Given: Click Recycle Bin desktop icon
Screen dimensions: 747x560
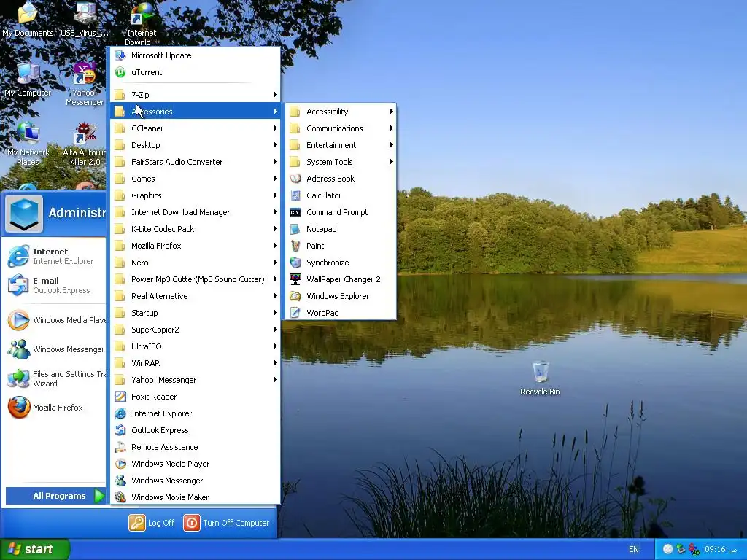Looking at the screenshot, I should pos(541,378).
